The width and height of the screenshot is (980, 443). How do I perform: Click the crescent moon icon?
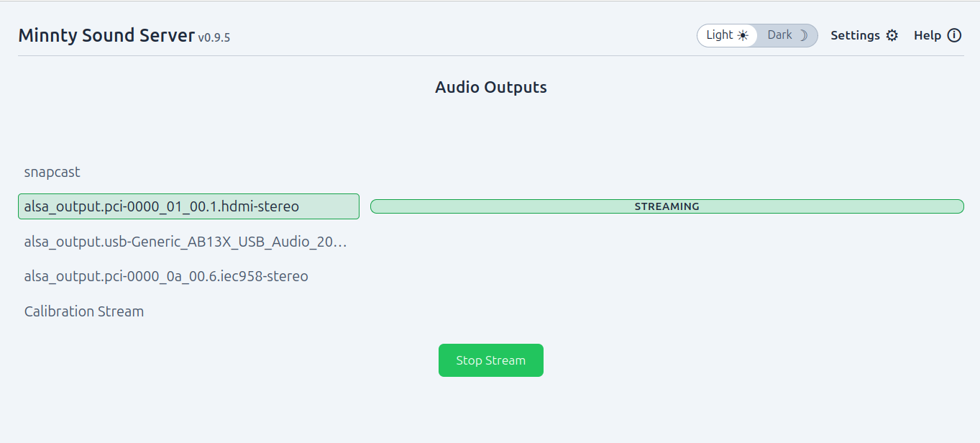802,35
